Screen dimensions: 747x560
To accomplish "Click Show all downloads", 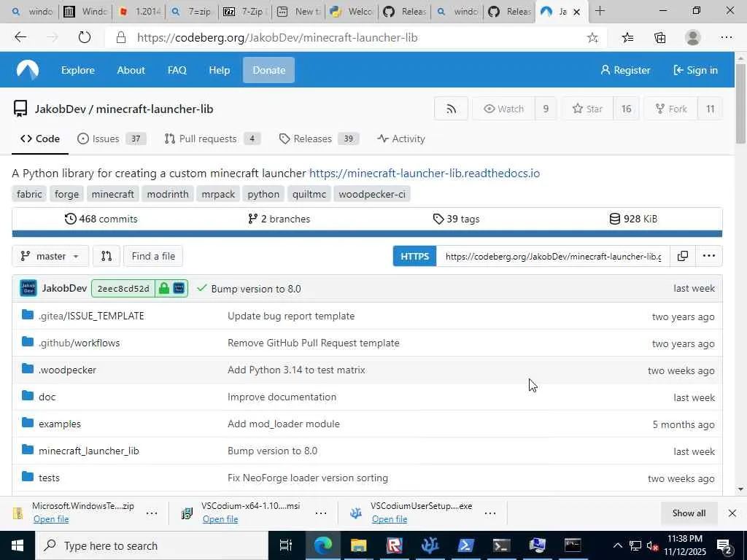I will [689, 513].
